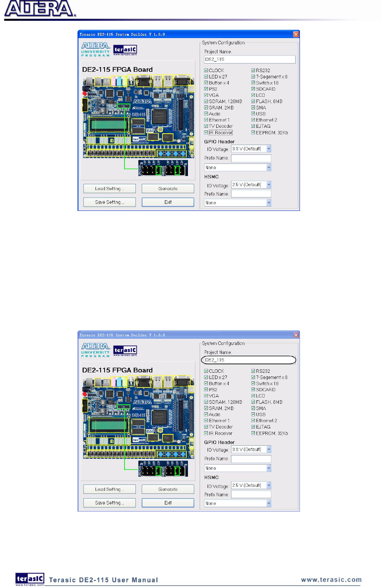Click HSMC Prefix Name field in lower dialog

pyautogui.click(x=251, y=494)
